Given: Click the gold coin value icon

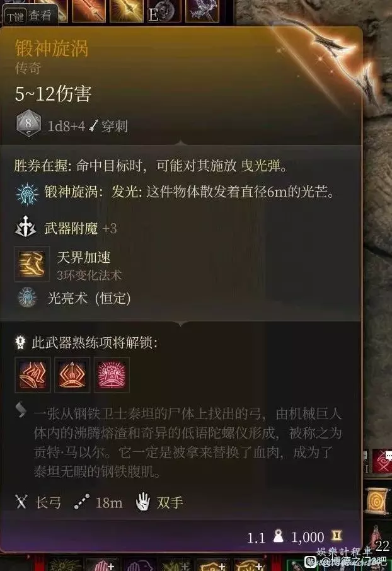Looking at the screenshot, I should [337, 535].
